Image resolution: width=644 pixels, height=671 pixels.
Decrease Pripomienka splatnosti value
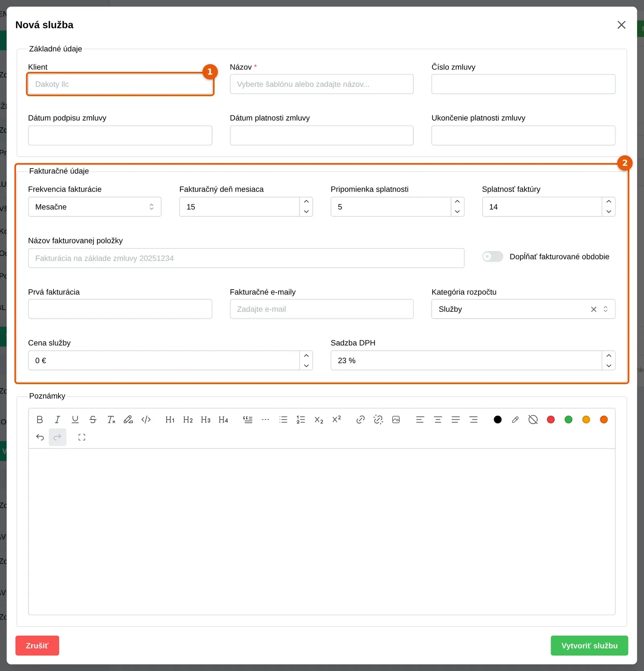click(457, 212)
